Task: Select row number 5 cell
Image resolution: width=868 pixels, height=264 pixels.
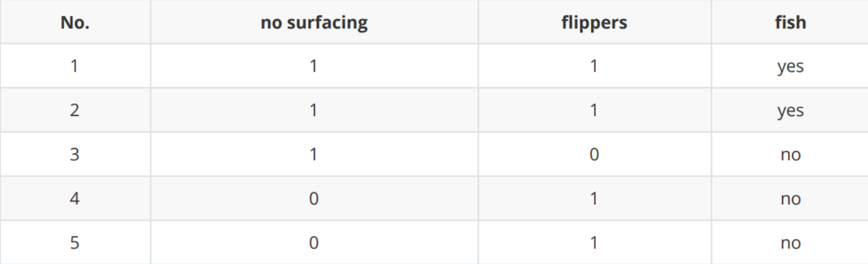Action: 75,242
